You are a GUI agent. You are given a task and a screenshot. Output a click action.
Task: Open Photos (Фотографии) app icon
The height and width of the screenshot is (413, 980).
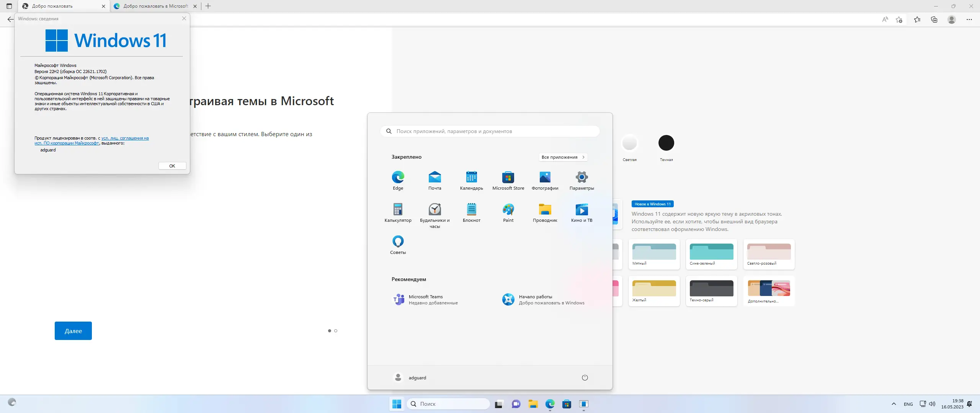point(545,178)
